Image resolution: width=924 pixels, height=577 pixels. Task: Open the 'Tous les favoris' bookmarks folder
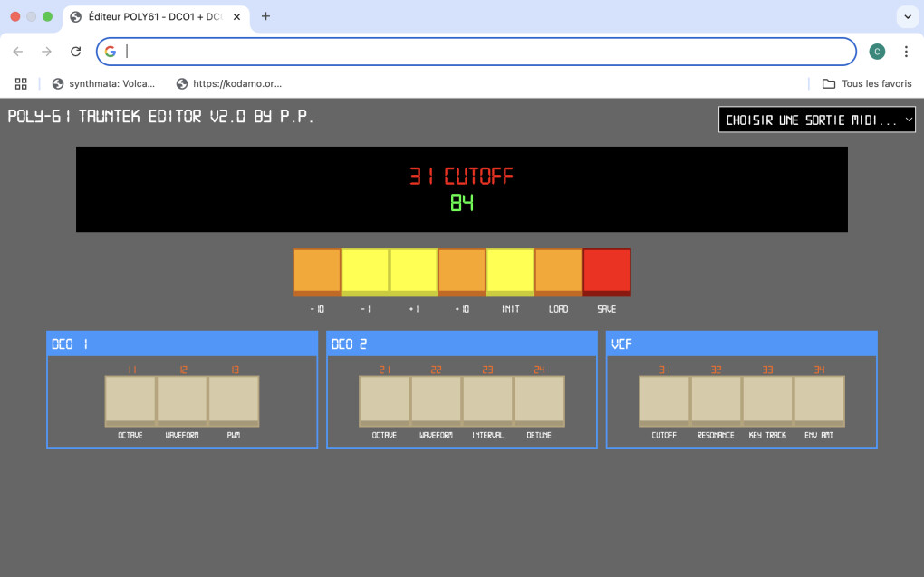tap(867, 83)
